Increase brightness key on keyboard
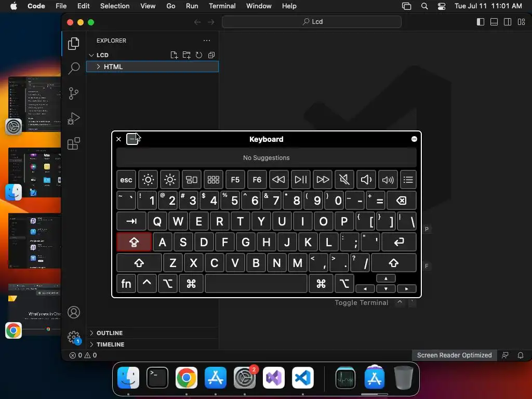 tap(170, 179)
